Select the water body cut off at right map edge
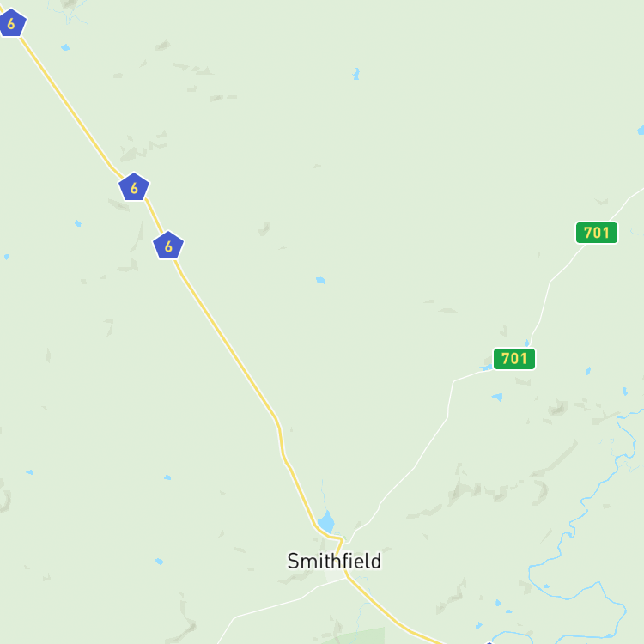Screen dimensions: 644x644 click(641, 130)
